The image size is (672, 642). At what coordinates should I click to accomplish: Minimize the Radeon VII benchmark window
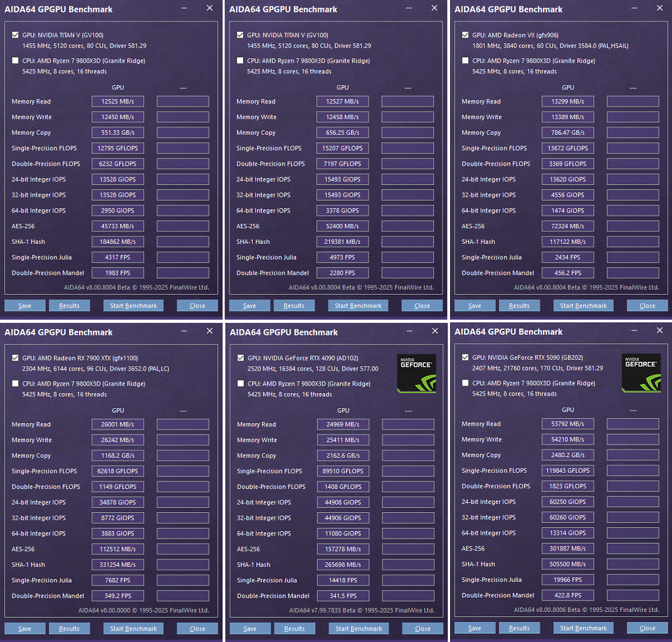(634, 8)
